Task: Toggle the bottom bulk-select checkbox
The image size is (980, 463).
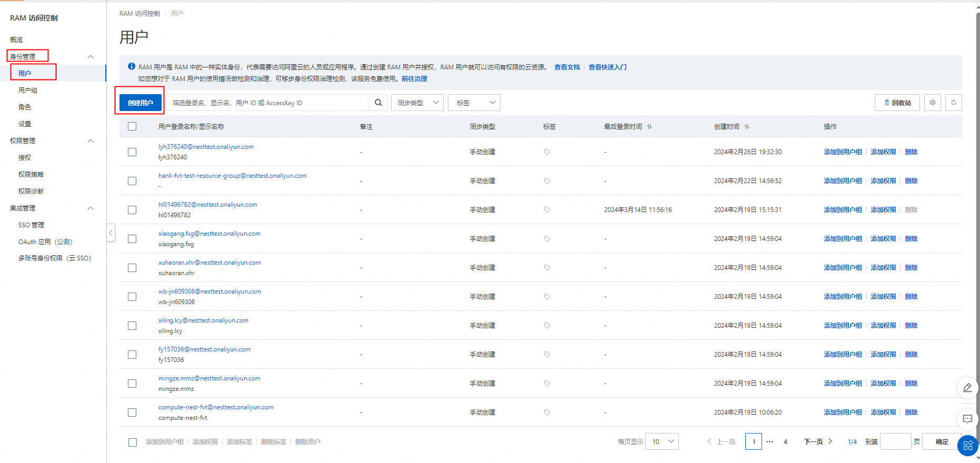Action: (133, 442)
